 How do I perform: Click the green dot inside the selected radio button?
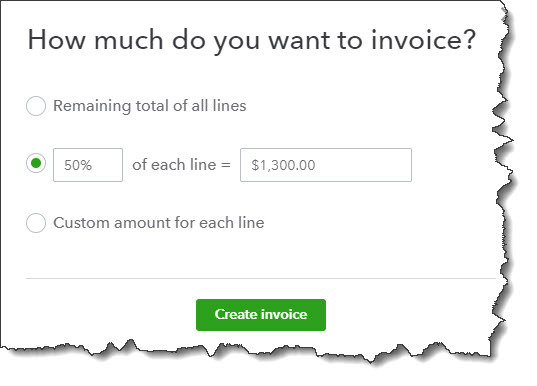[x=36, y=163]
